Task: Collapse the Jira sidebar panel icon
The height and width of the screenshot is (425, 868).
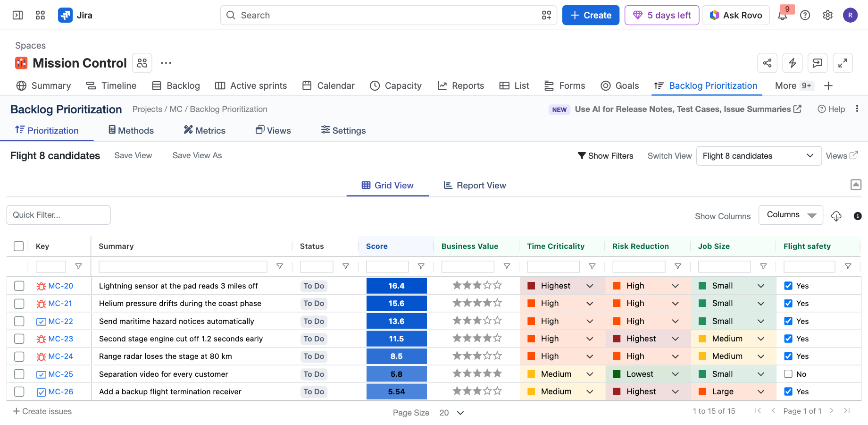Action: 17,15
